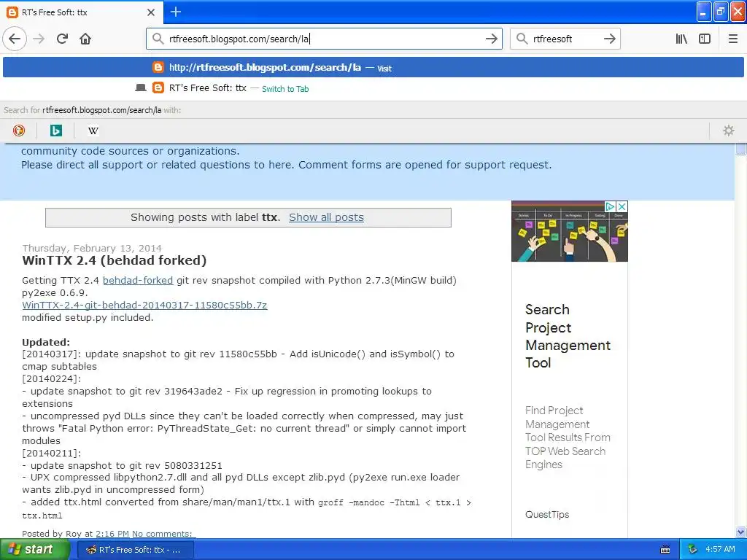Open the Library bookmarks icon
747x560 pixels.
click(x=681, y=39)
